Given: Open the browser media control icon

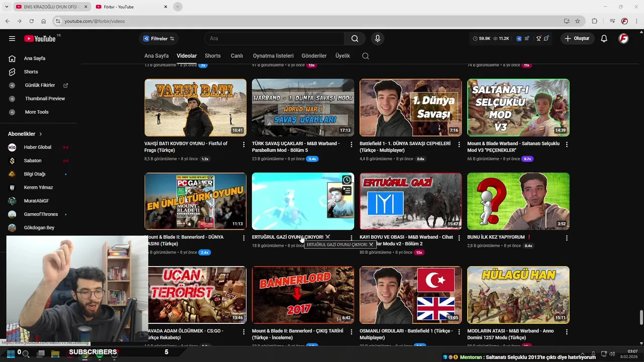Looking at the screenshot, I should [x=612, y=21].
